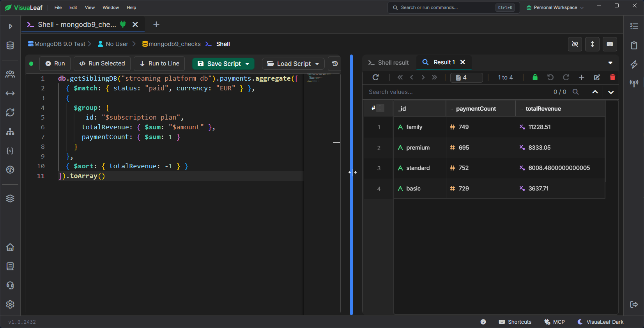This screenshot has width=644, height=328.
Task: Open the task list icon on right rail
Action: (634, 26)
